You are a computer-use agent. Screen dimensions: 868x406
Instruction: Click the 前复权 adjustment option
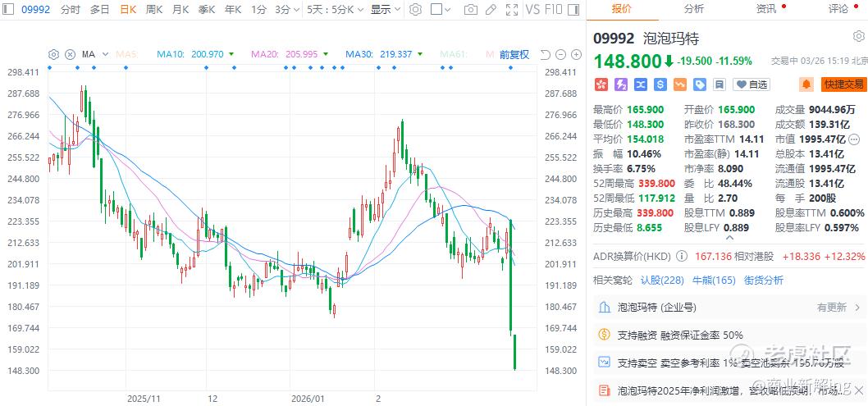tap(514, 54)
